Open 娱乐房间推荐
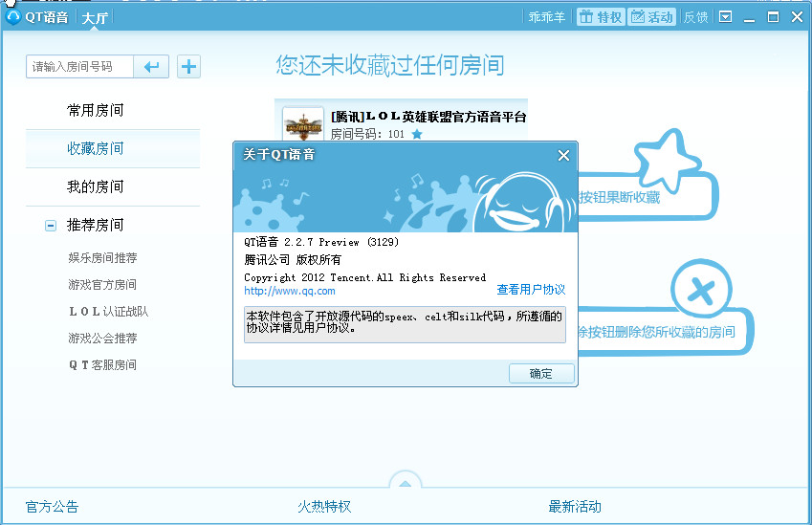This screenshot has height=525, width=812. pos(102,258)
